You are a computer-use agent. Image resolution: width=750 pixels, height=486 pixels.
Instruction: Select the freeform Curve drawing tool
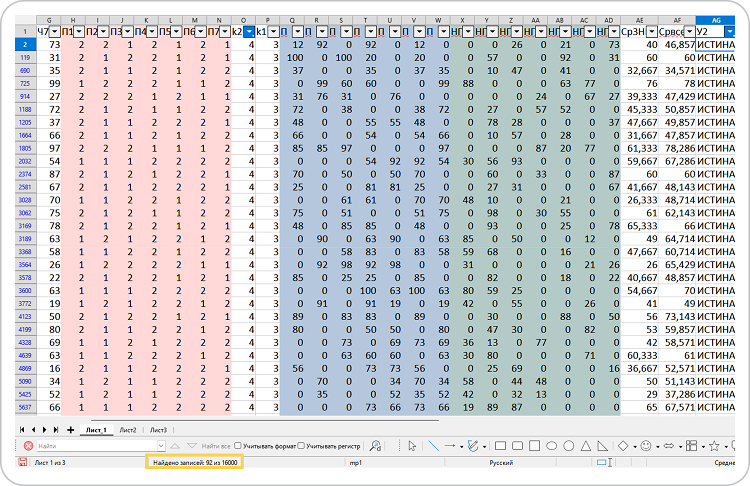click(473, 446)
